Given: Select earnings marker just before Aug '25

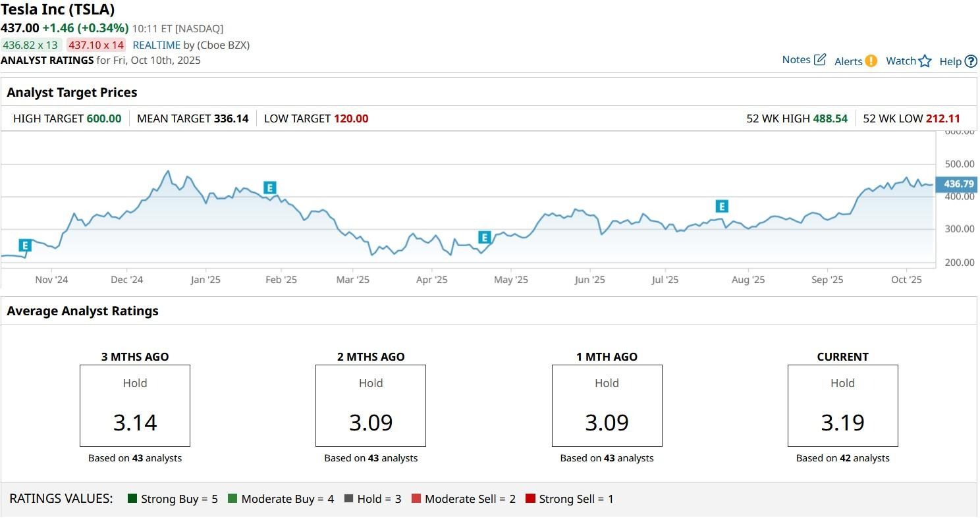Looking at the screenshot, I should point(722,207).
